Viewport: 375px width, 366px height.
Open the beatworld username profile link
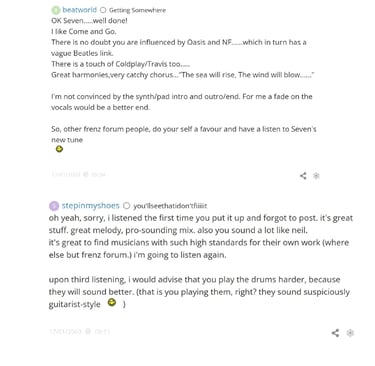pos(79,10)
